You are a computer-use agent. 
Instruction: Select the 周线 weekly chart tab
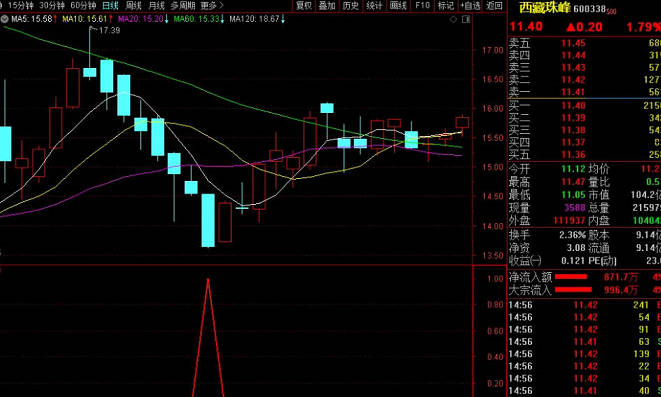click(134, 5)
